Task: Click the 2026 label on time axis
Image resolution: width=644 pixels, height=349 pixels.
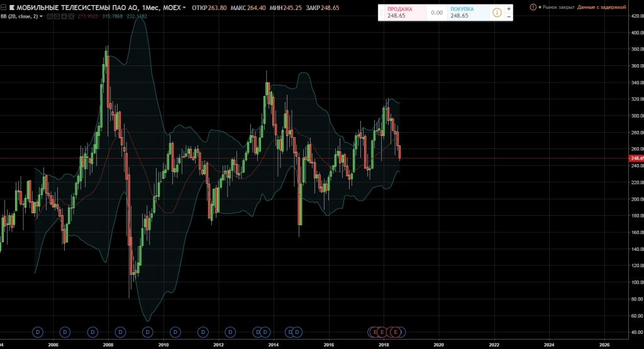Action: pyautogui.click(x=604, y=345)
